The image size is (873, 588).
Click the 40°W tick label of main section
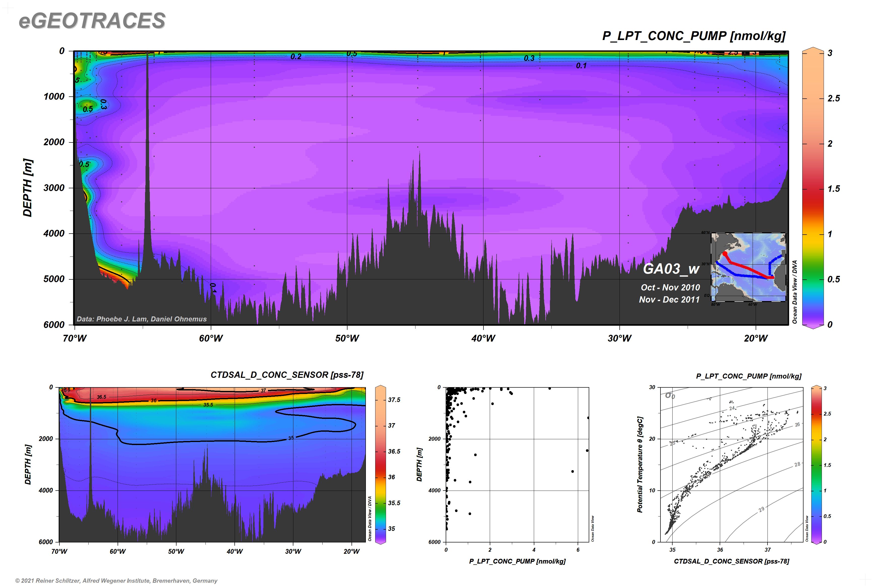point(483,338)
